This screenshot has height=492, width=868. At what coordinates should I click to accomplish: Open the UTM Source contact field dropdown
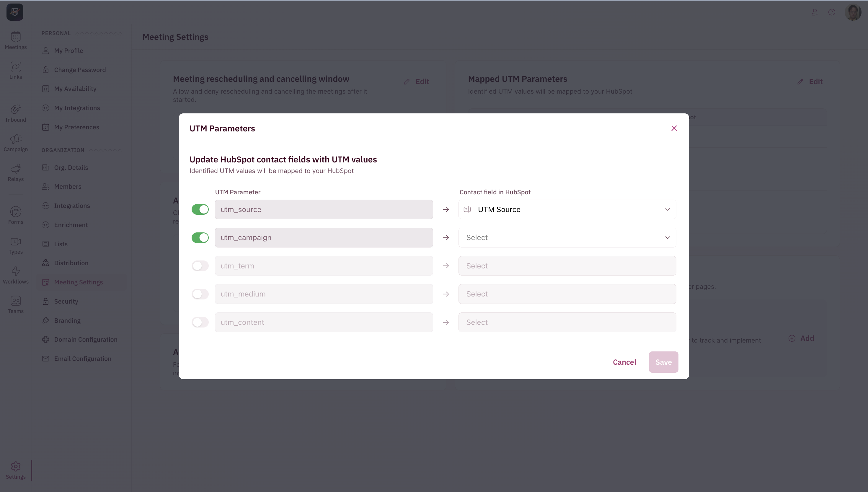pos(567,209)
